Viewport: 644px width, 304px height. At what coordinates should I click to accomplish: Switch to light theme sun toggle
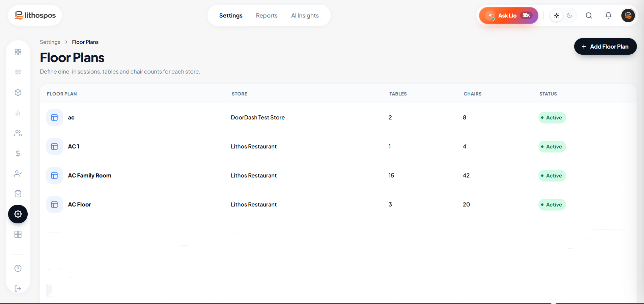tap(556, 16)
